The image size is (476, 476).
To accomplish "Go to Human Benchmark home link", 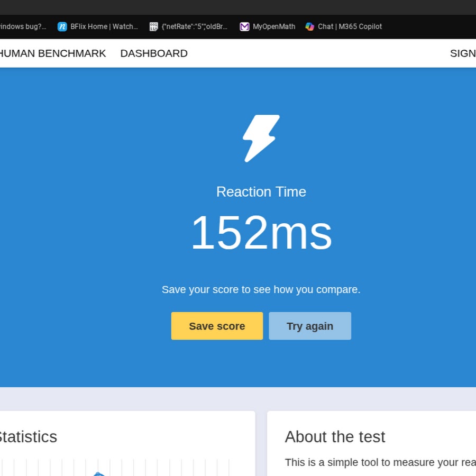I will [52, 53].
